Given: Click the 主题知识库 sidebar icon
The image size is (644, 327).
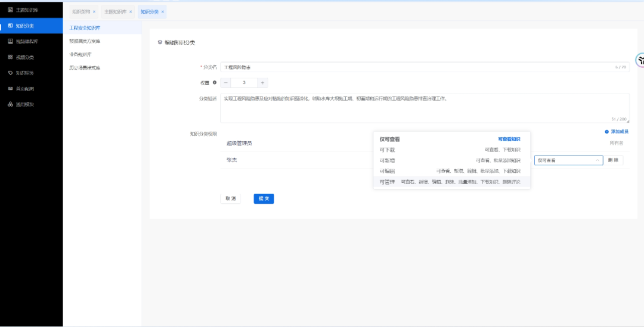Looking at the screenshot, I should point(10,10).
